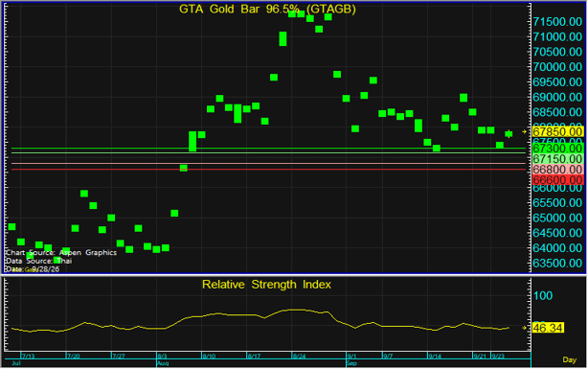
Task: Click the Aug month label
Action: click(x=163, y=363)
